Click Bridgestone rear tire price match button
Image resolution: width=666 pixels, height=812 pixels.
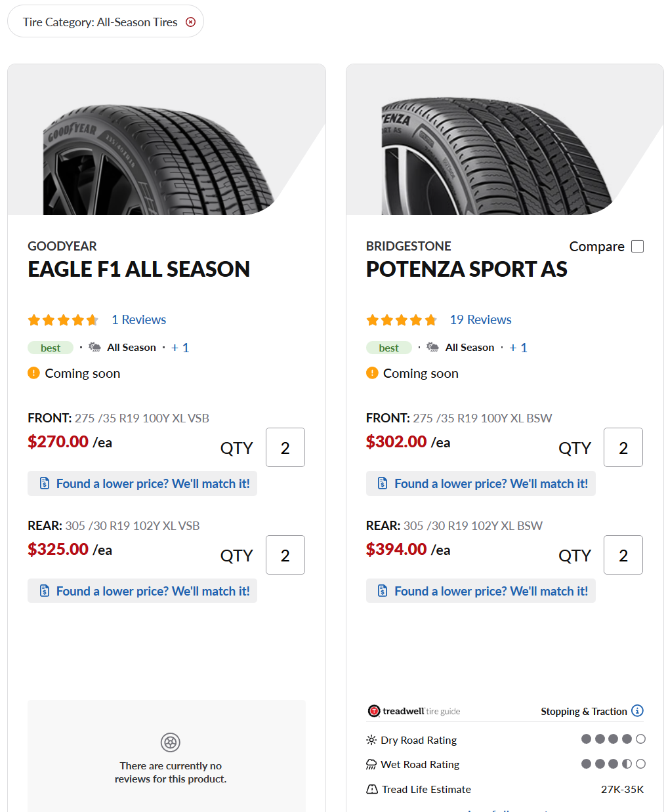click(481, 591)
